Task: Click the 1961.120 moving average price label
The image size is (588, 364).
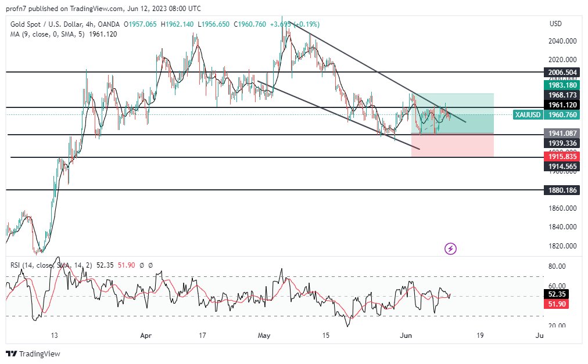Action: 562,105
